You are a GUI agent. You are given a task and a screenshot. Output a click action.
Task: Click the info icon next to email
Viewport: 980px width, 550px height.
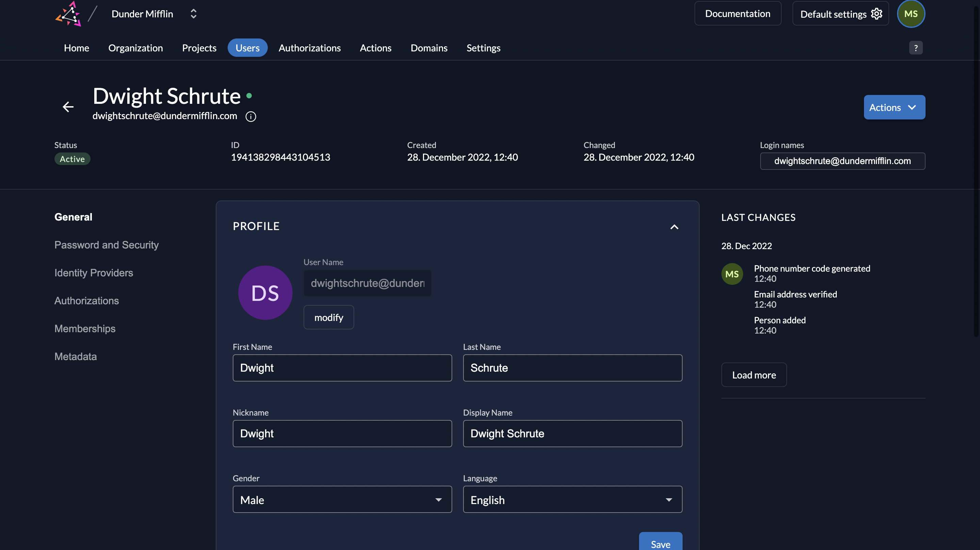(251, 116)
